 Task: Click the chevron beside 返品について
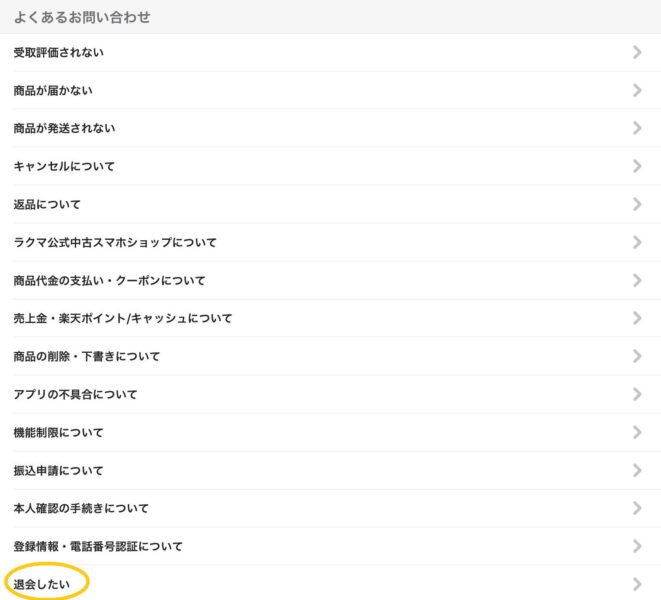[x=637, y=204]
